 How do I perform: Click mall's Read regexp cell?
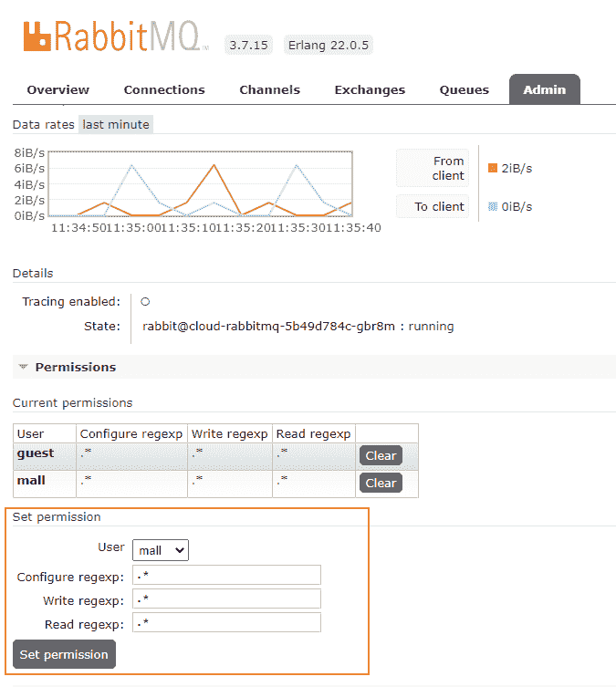click(x=314, y=484)
